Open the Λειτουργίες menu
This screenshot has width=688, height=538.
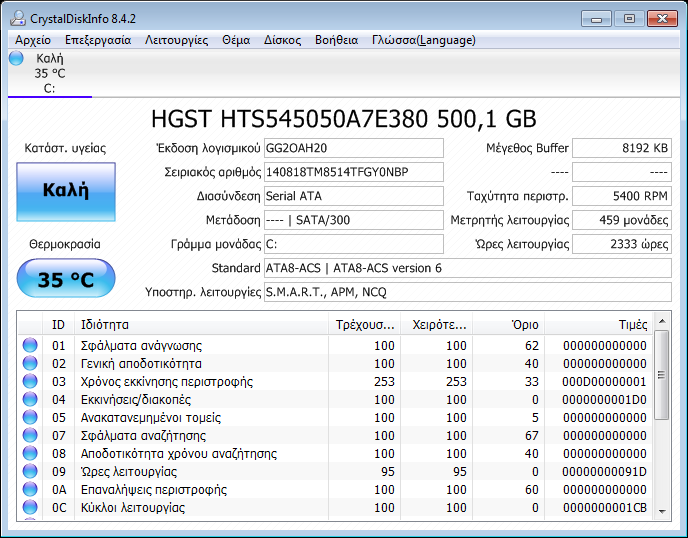click(x=176, y=40)
